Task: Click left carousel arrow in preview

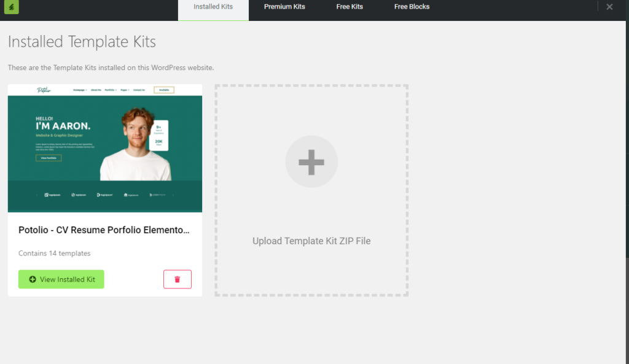Action: pos(37,195)
